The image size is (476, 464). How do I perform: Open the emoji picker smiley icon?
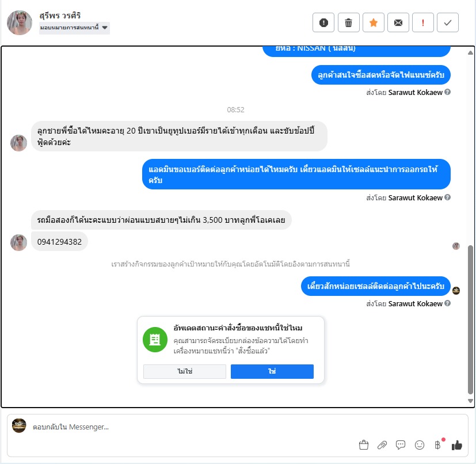point(419,445)
